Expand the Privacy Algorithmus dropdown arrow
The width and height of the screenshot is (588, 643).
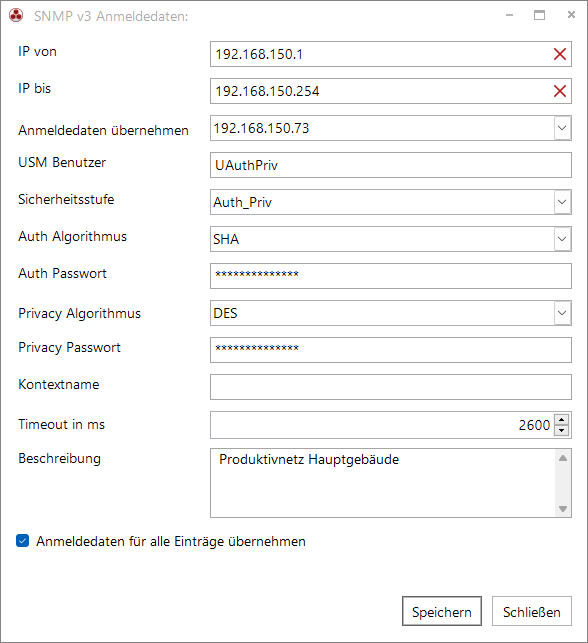pyautogui.click(x=562, y=313)
